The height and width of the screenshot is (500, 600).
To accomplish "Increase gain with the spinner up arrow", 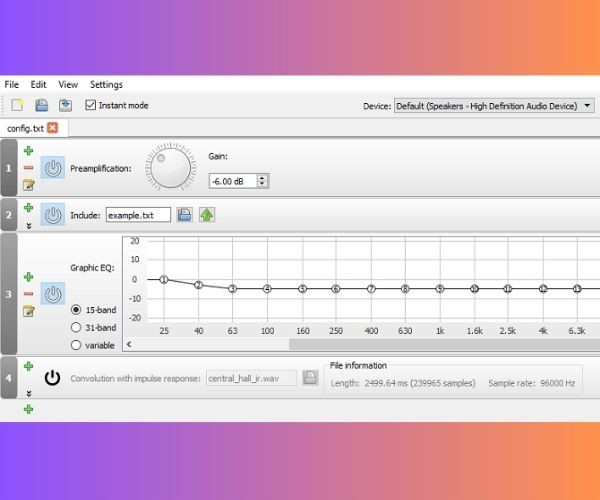I will pos(262,178).
